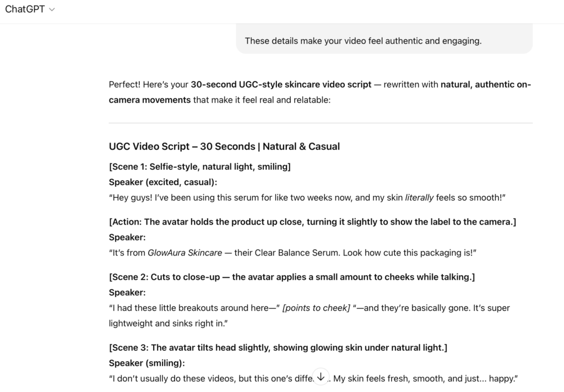The width and height of the screenshot is (564, 392).
Task: Click the "Speaker (excited, casual):" label
Action: click(163, 182)
